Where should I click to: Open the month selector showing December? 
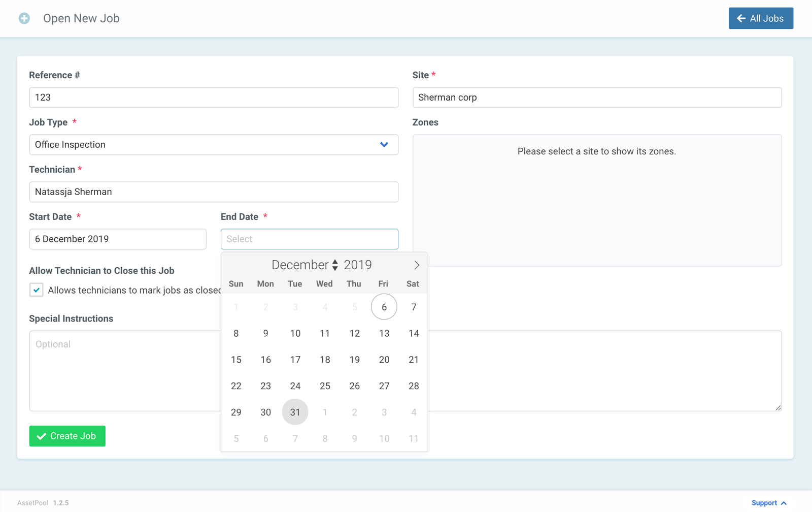pos(305,265)
